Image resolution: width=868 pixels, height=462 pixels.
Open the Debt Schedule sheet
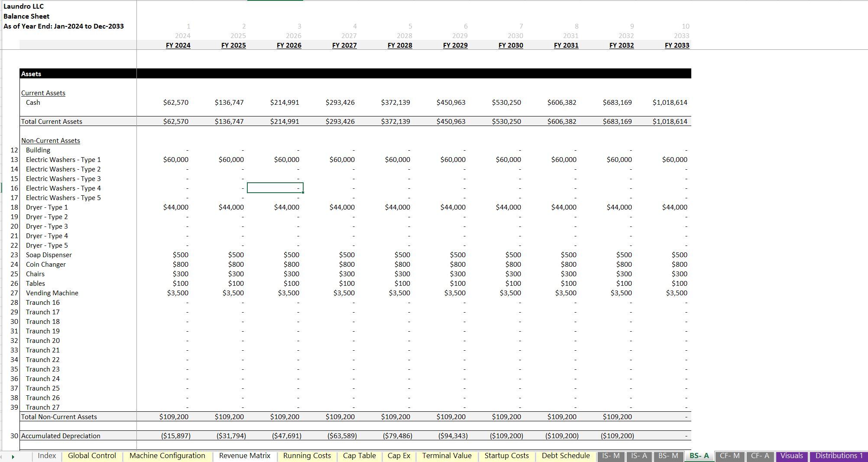pos(566,456)
